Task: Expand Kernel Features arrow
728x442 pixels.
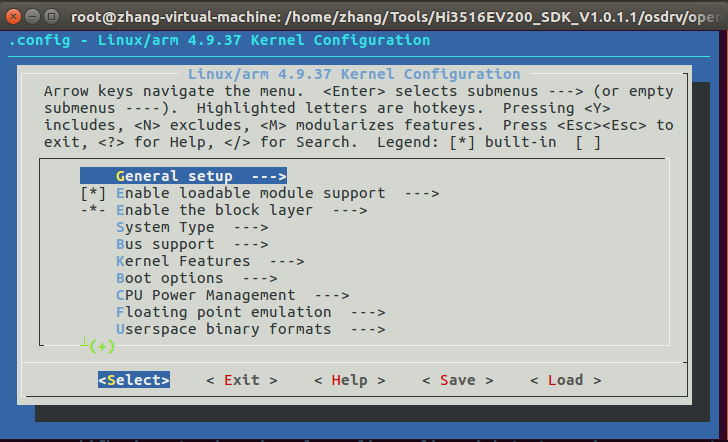Action: coord(287,261)
